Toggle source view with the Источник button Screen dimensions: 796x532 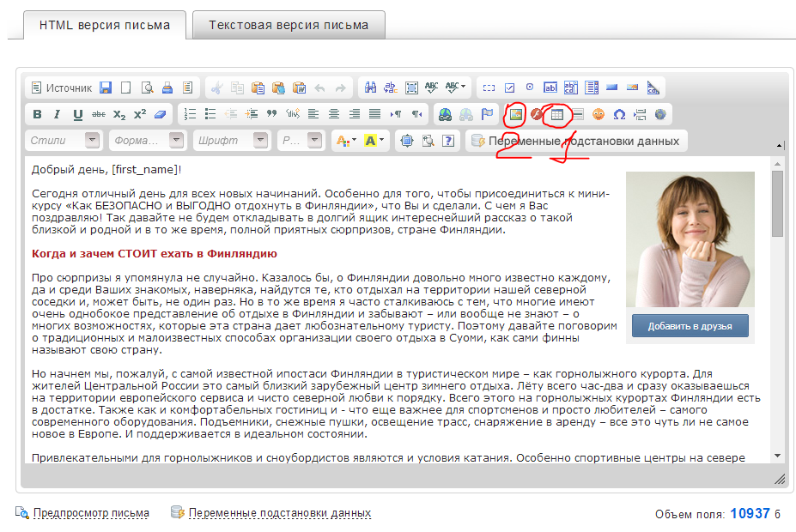(x=62, y=88)
